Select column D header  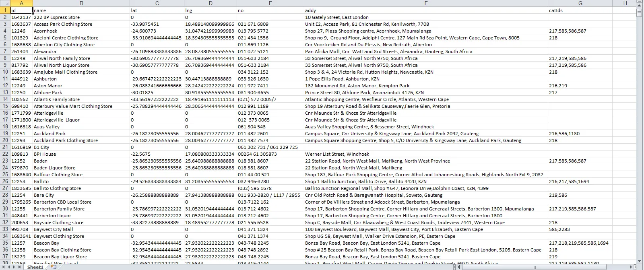(211, 3)
